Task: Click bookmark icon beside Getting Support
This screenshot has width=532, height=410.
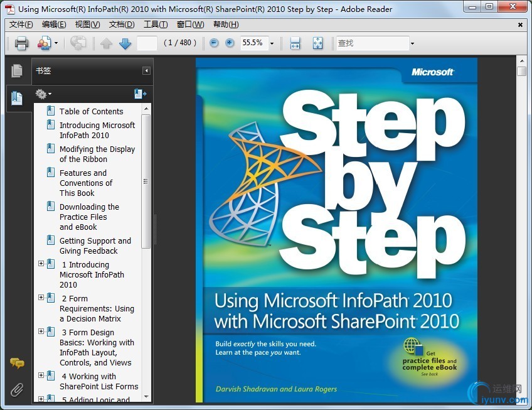Action: (51, 240)
